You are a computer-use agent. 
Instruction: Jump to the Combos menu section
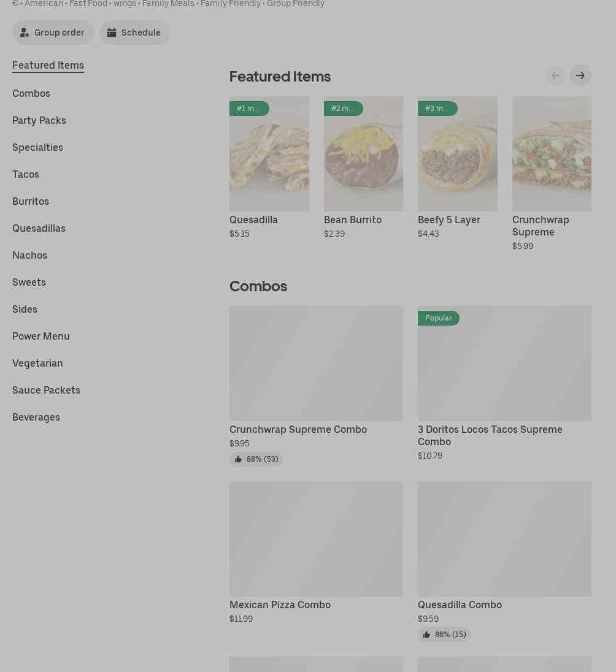pyautogui.click(x=31, y=93)
